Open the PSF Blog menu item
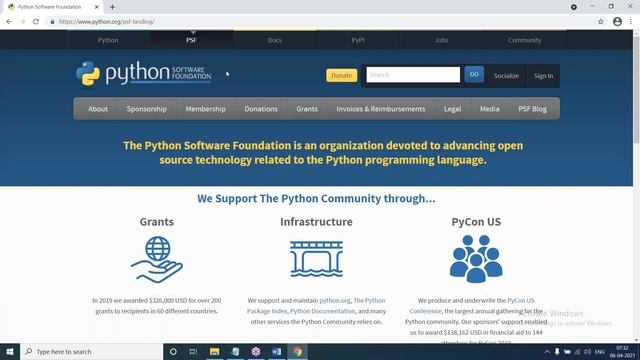 pyautogui.click(x=533, y=109)
